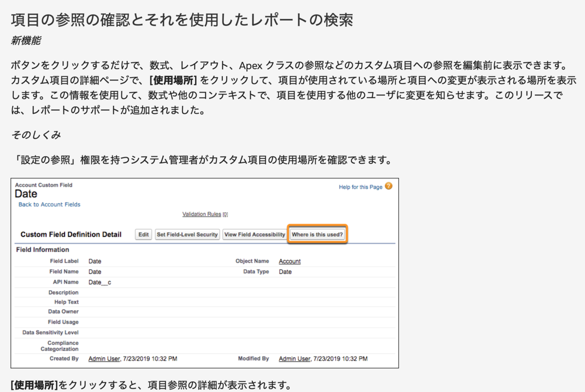585x392 pixels.
Task: Click the Edit button
Action: (143, 234)
